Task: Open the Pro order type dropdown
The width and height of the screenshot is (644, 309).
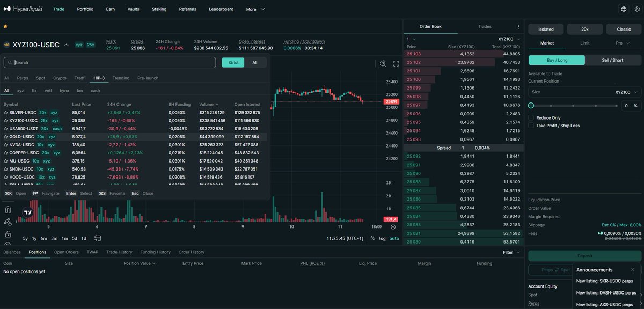Action: pyautogui.click(x=623, y=43)
